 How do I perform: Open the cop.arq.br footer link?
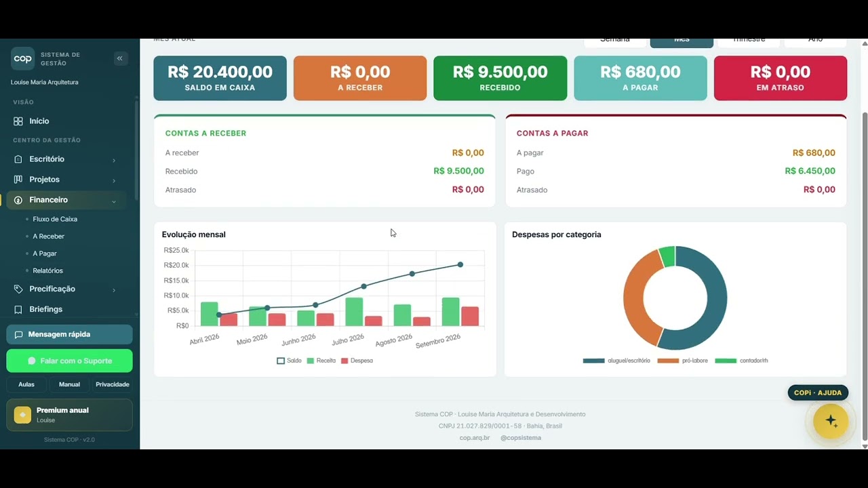pos(474,438)
